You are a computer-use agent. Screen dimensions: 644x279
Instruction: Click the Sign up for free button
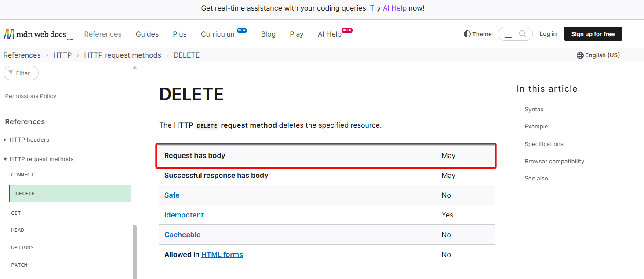tap(593, 34)
